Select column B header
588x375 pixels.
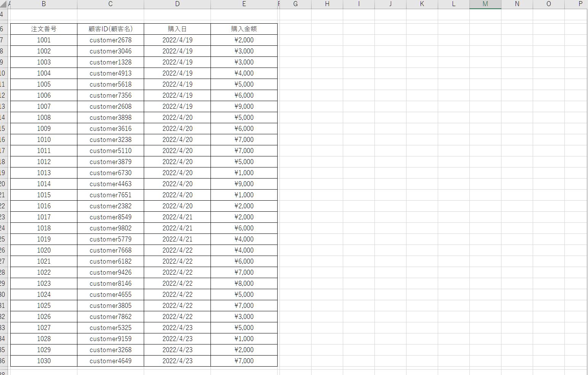click(44, 4)
